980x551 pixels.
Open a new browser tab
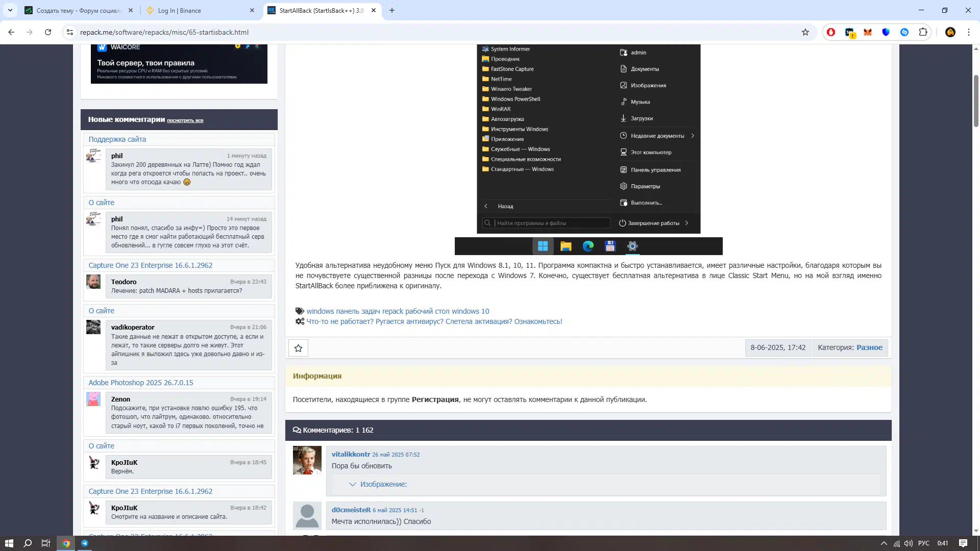tap(392, 10)
